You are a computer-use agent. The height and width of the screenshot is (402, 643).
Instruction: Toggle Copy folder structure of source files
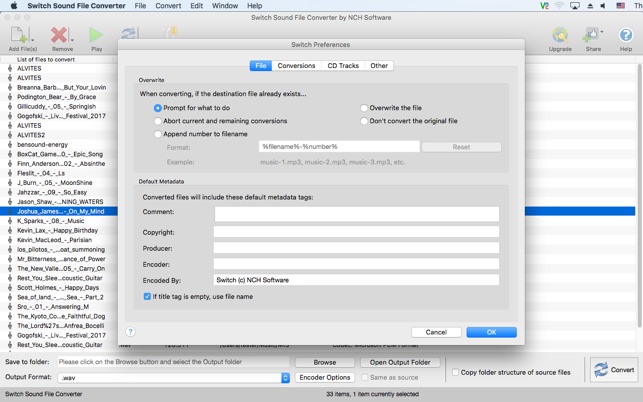tap(455, 372)
